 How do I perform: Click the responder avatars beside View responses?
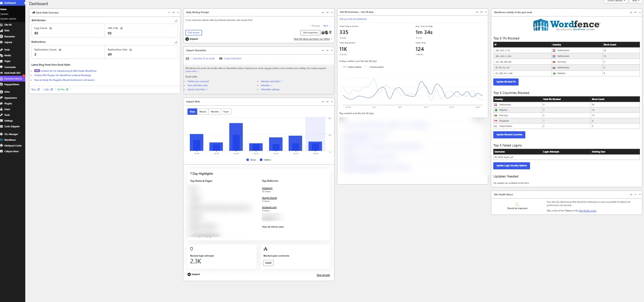(326, 33)
